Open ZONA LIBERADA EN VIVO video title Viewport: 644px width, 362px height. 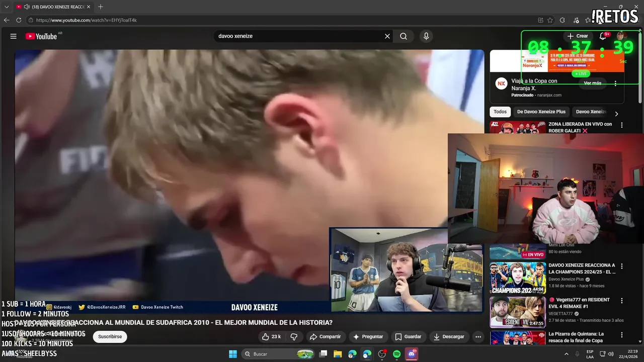click(x=580, y=127)
